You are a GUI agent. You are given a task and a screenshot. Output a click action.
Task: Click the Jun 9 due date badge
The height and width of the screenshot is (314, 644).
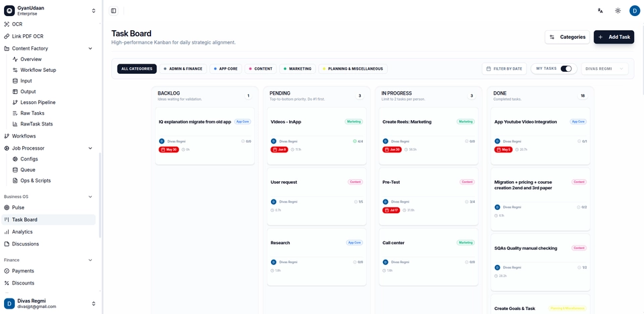click(x=279, y=150)
